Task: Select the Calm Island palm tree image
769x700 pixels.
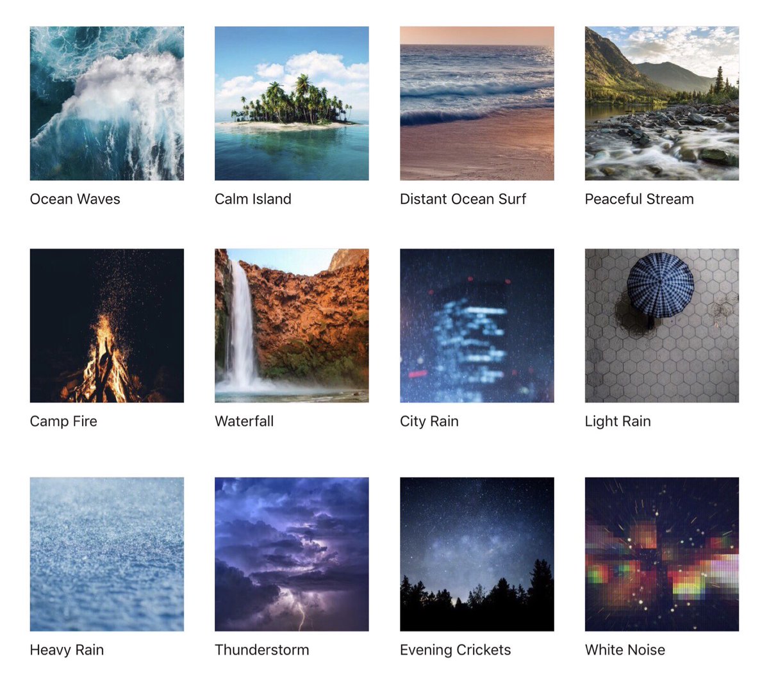Action: point(292,103)
